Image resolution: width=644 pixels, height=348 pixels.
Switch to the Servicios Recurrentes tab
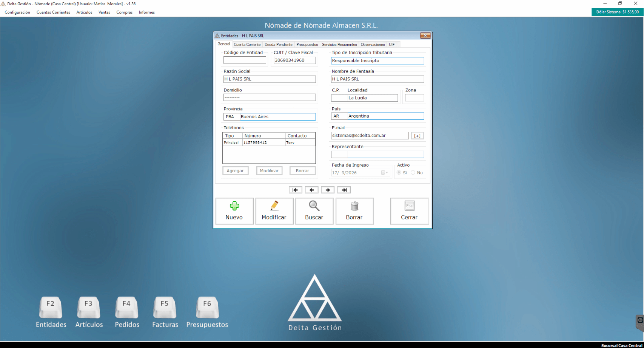(339, 45)
